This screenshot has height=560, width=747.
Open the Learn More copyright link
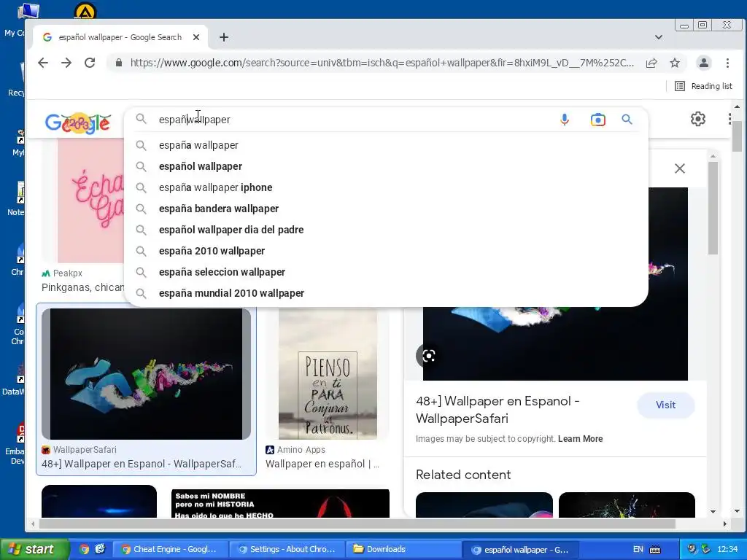[580, 439]
